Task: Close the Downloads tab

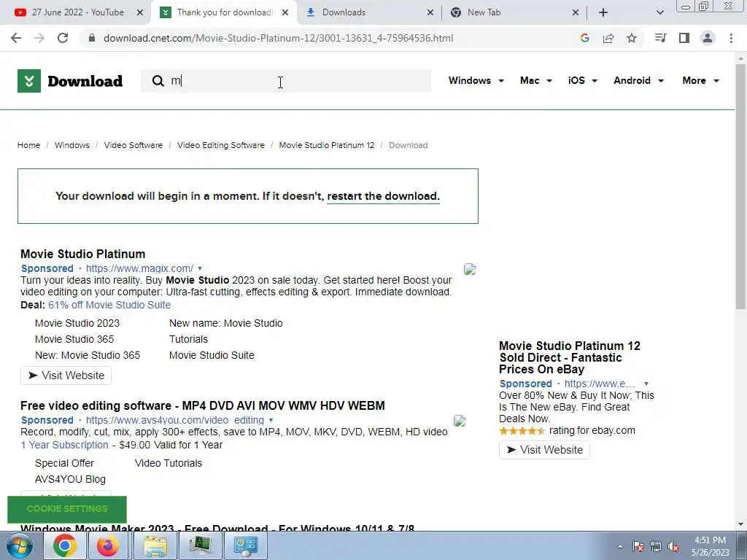Action: point(430,12)
